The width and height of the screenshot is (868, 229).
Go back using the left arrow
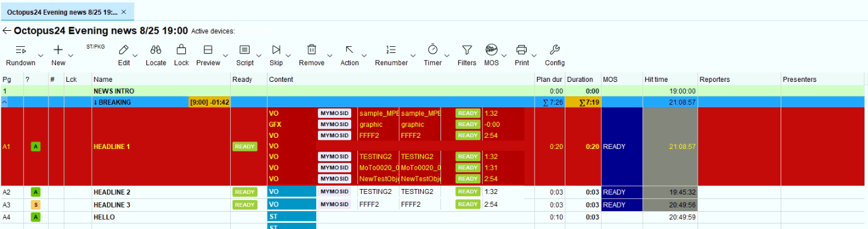click(x=7, y=30)
